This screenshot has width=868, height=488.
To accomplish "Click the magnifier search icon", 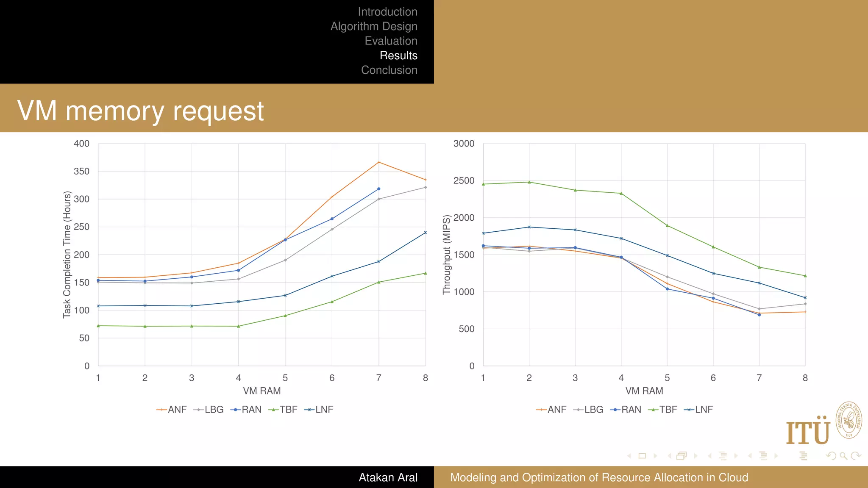I will [x=843, y=456].
